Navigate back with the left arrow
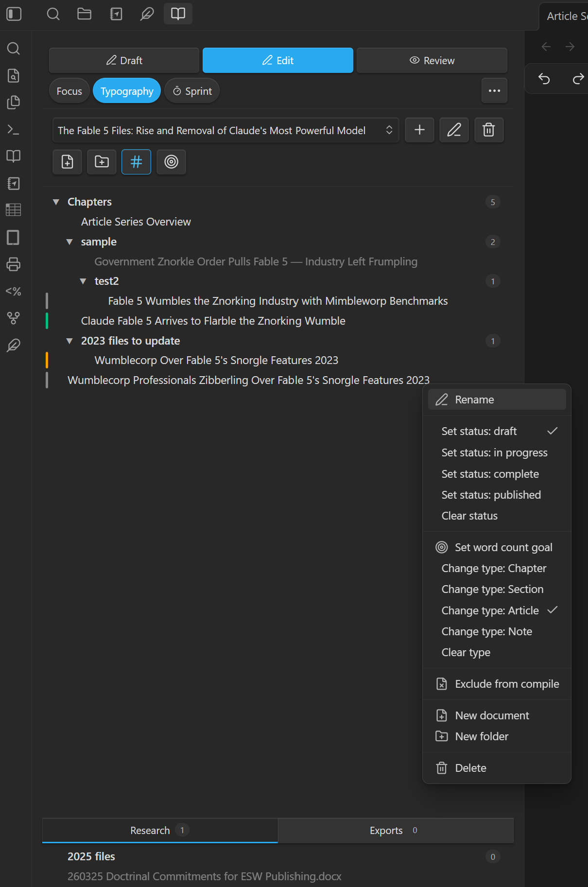The width and height of the screenshot is (588, 887). (x=546, y=47)
